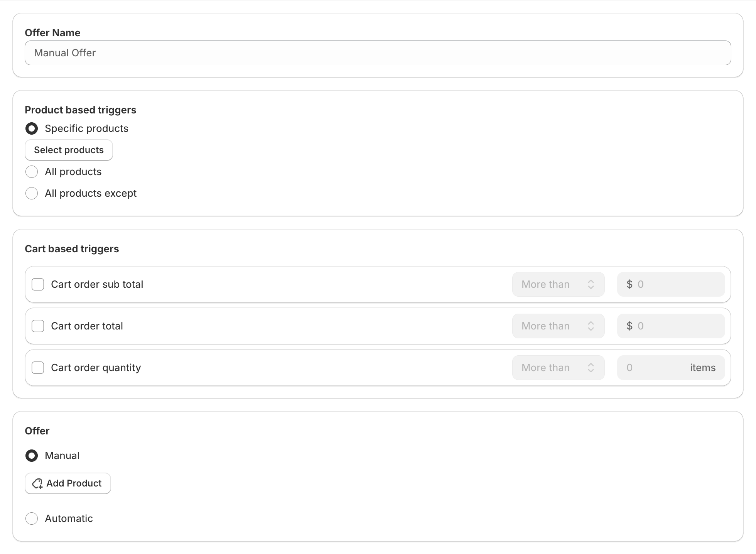Enable the Cart order quantity checkbox
The image size is (756, 554).
(38, 368)
